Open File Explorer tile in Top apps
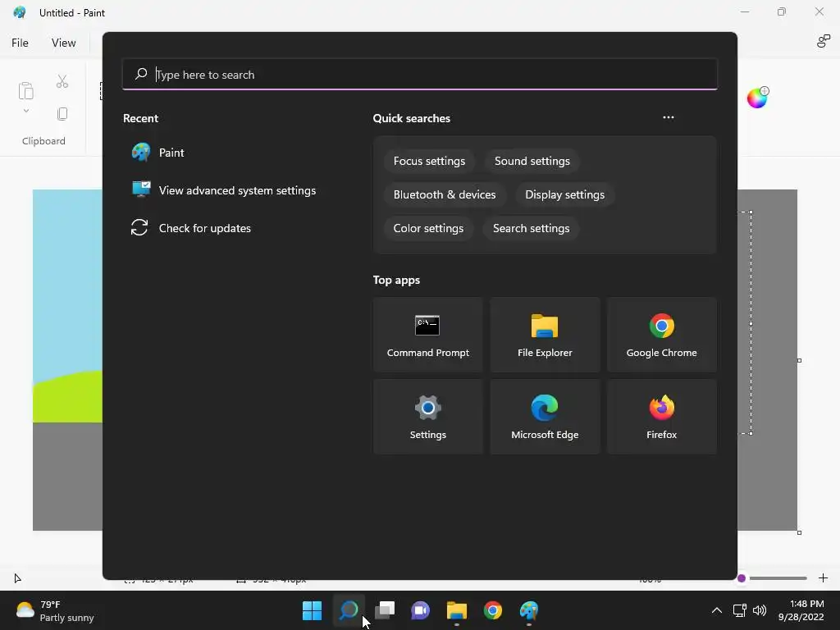 (x=545, y=335)
